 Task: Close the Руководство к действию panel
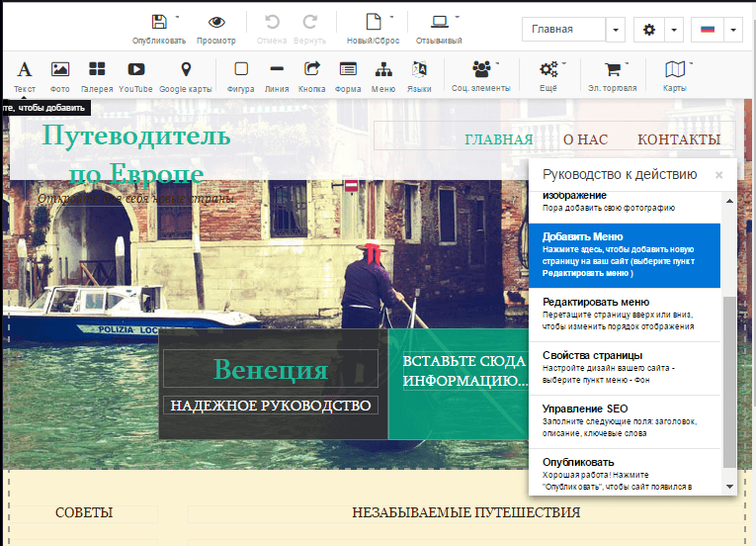pos(718,175)
